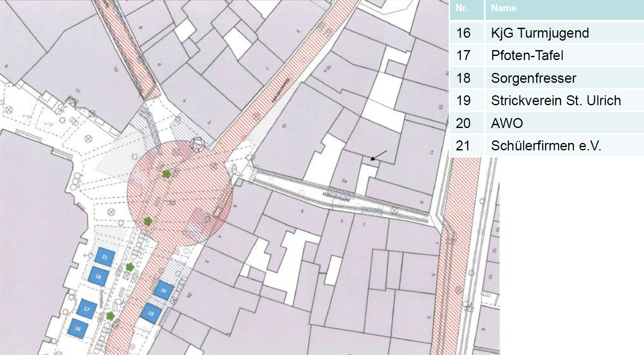Click blue booth marker 20 on map
644x355 pixels.
pyautogui.click(x=163, y=290)
